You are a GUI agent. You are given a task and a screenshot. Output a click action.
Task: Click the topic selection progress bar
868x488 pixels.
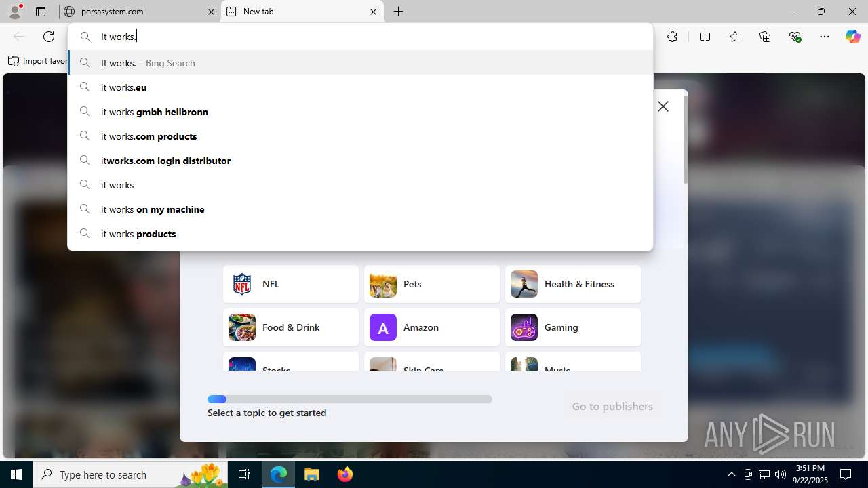point(350,399)
